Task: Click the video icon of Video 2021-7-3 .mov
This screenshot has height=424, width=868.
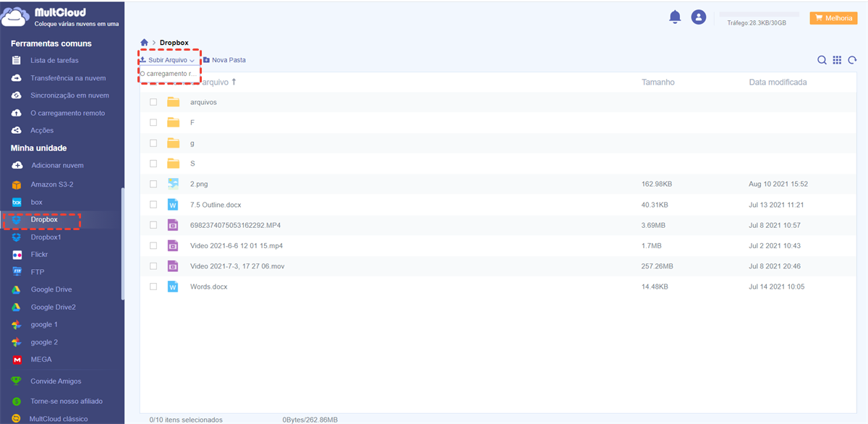Action: [x=173, y=266]
